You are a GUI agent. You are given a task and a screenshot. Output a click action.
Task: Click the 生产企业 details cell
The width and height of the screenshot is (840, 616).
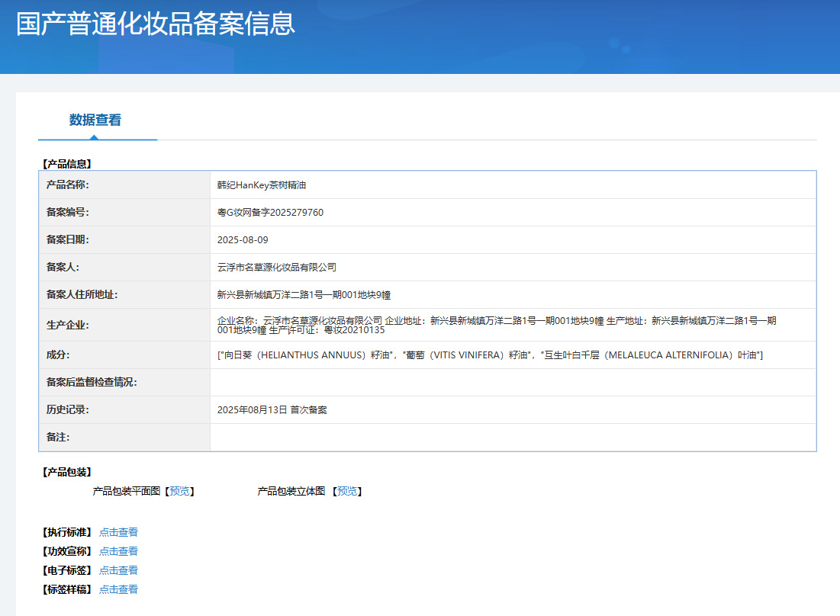pos(513,325)
